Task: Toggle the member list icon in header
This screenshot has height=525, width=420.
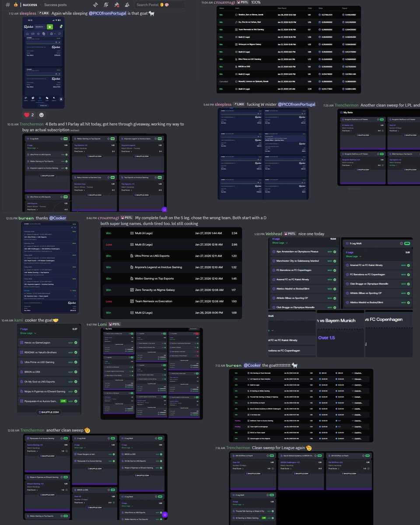Action: tap(127, 4)
